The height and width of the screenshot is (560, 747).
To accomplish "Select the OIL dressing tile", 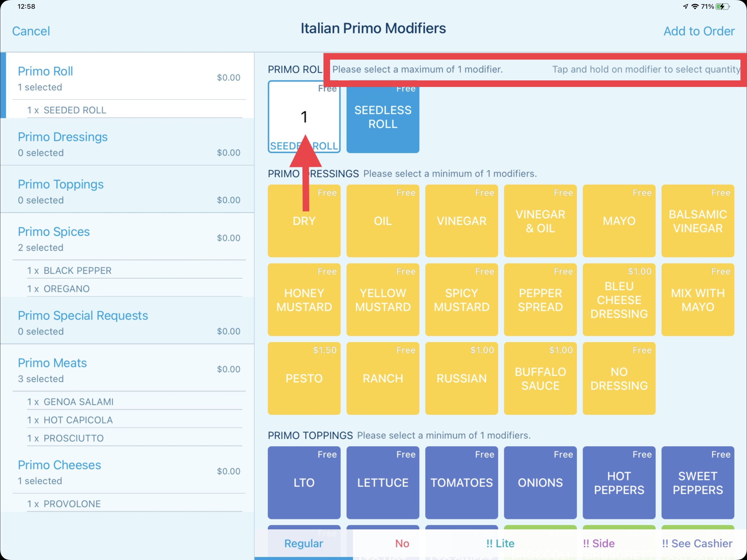I will [x=383, y=221].
